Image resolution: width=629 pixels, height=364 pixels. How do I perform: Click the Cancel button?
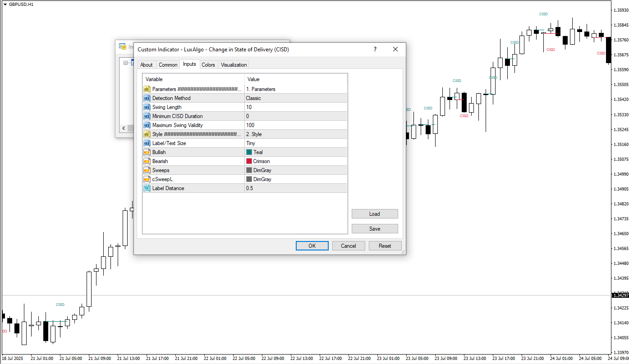[349, 246]
